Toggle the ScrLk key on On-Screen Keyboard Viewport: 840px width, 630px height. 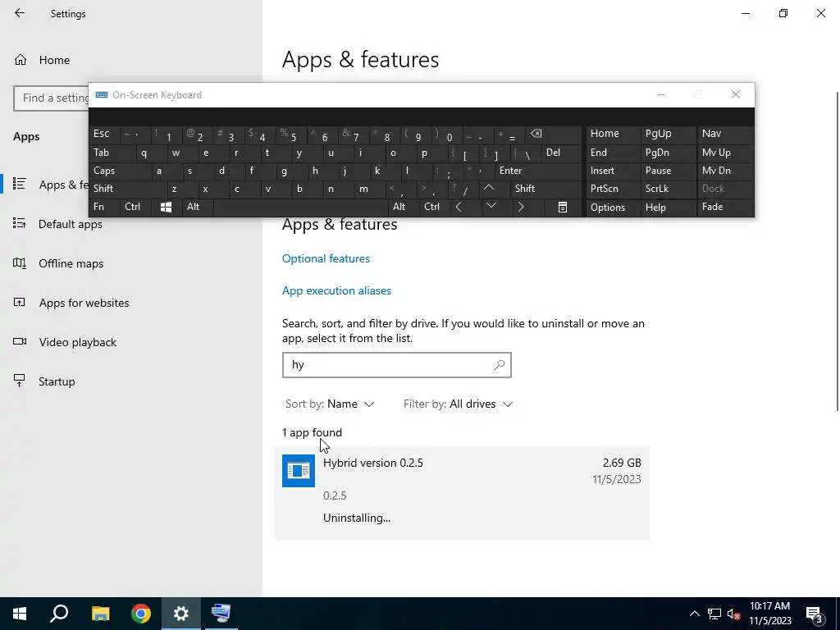coord(668,189)
